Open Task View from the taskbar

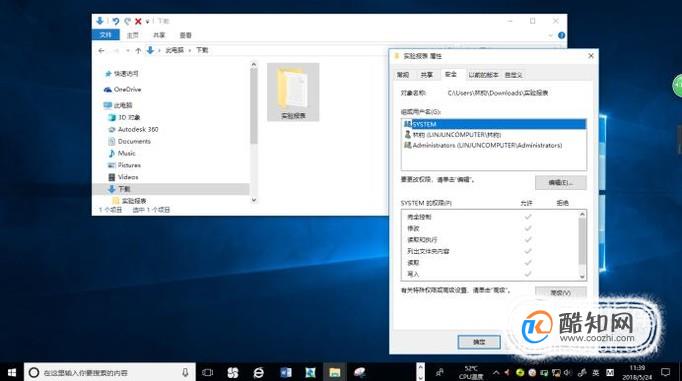208,372
